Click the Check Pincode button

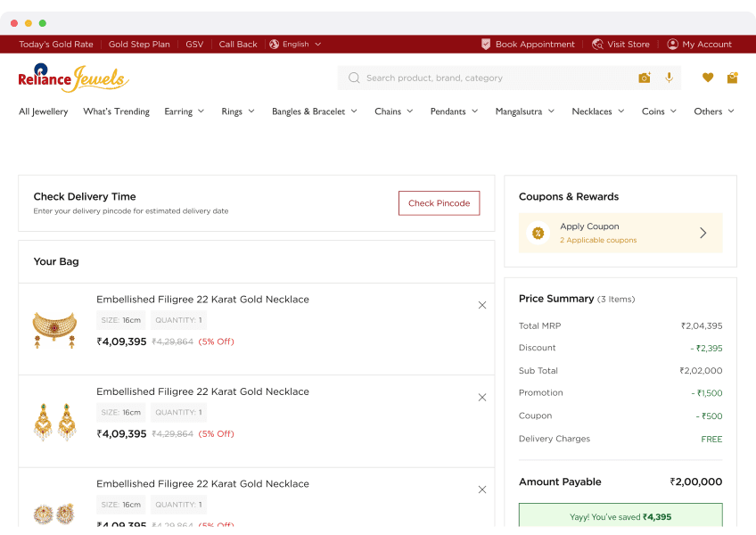439,203
